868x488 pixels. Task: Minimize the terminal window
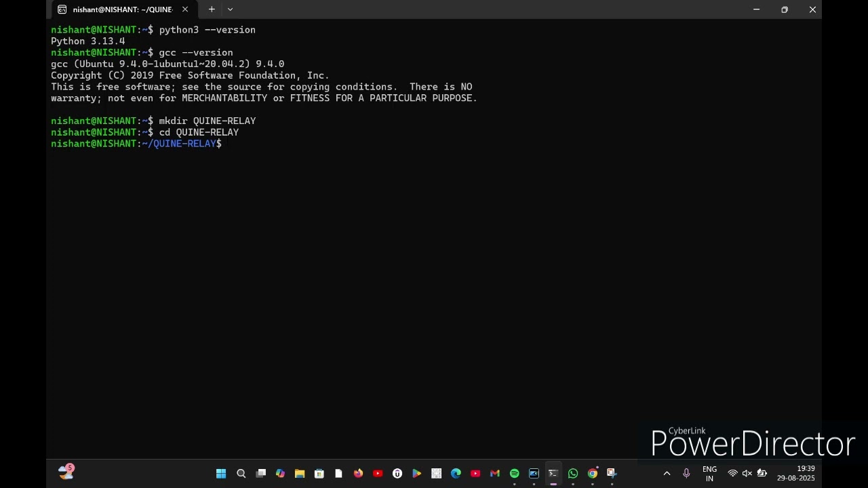[756, 9]
